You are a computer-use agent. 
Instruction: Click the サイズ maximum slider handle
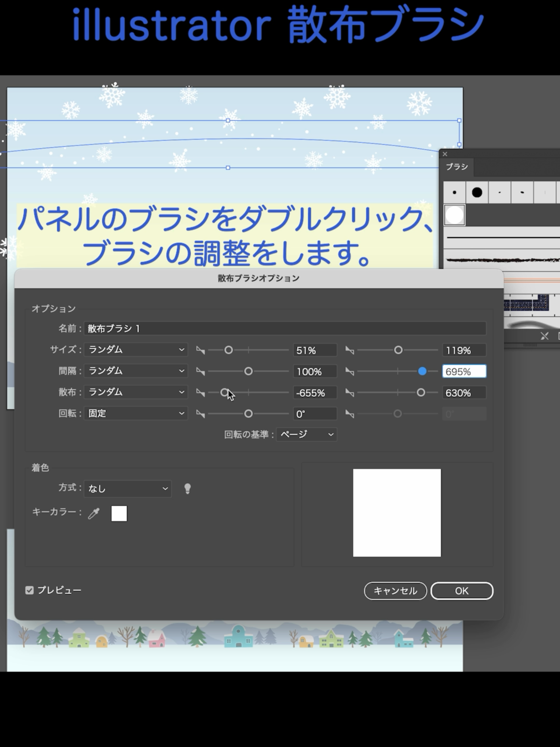click(398, 350)
